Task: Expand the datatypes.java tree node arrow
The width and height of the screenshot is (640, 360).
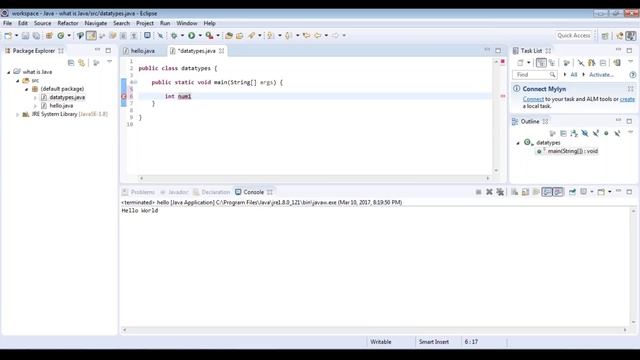Action: [x=35, y=98]
